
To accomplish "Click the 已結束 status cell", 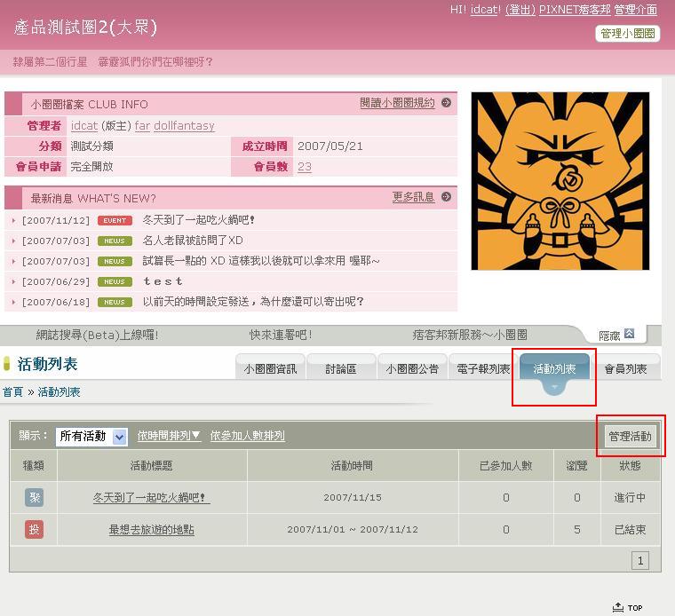I will coord(631,530).
